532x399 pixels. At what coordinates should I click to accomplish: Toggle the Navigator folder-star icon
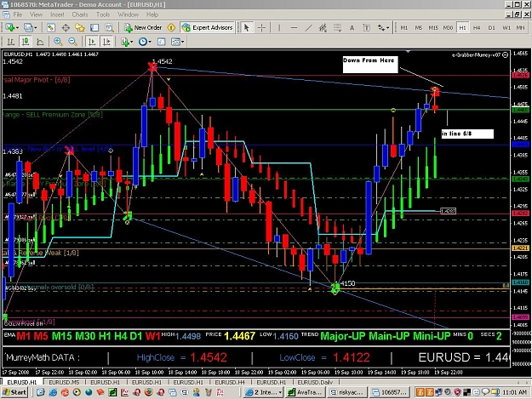pos(80,27)
